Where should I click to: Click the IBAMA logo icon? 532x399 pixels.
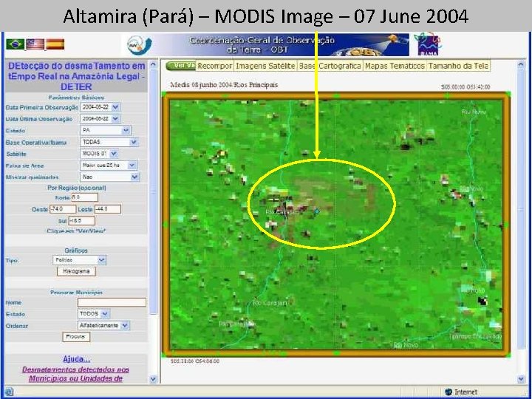pyautogui.click(x=428, y=44)
